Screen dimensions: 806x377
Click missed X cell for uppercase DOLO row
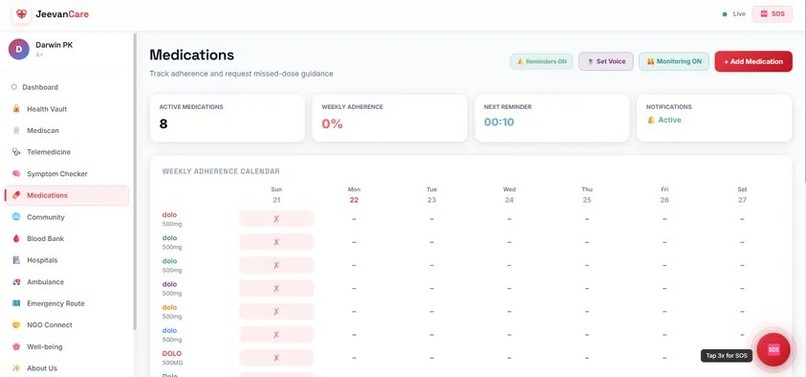point(276,358)
